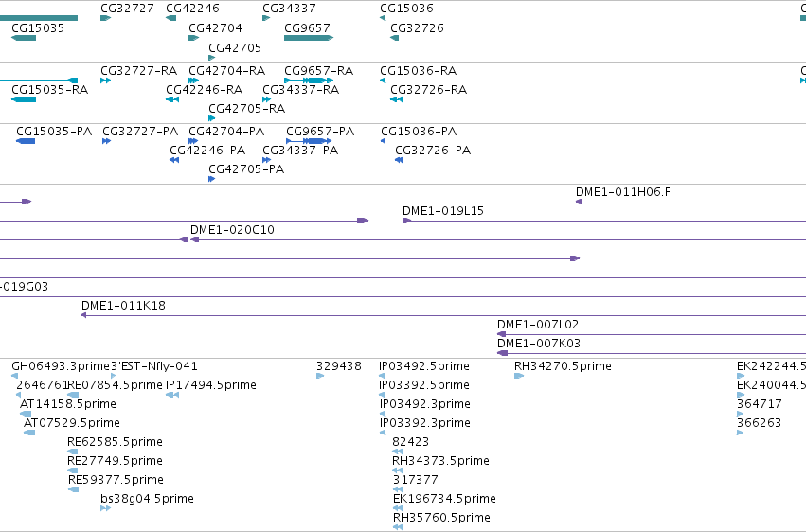Select the DME1-020C10 clone arrowhead
The width and height of the screenshot is (806, 532).
point(194,239)
